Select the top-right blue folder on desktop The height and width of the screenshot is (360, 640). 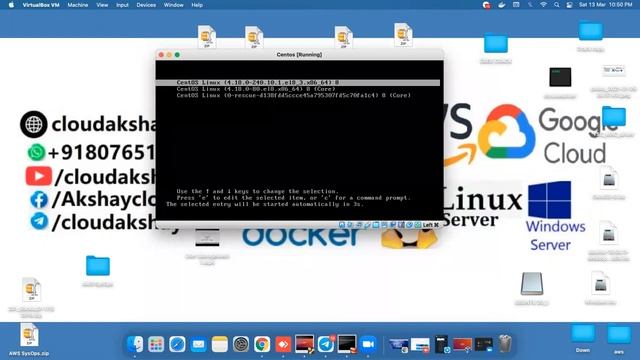[x=590, y=31]
